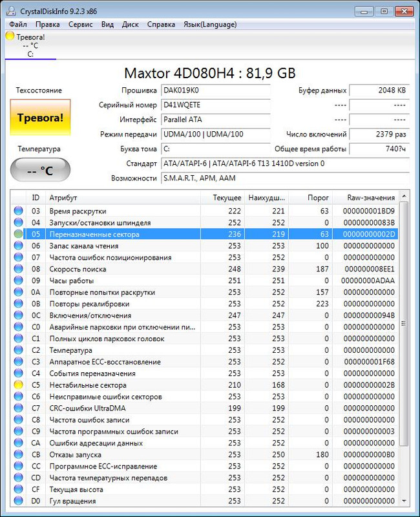Click status icon for 0B Повторы рекалибровки
Image resolution: width=420 pixels, height=517 pixels.
click(19, 303)
